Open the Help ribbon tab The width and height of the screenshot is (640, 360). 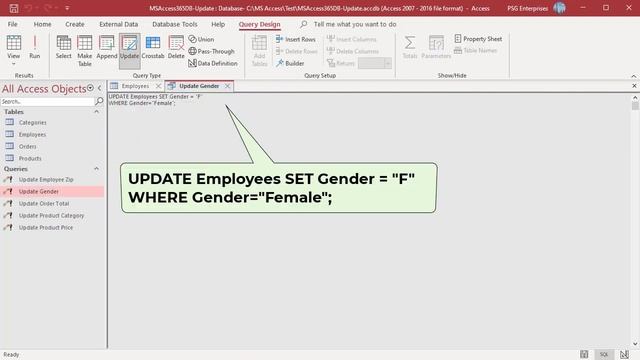218,24
